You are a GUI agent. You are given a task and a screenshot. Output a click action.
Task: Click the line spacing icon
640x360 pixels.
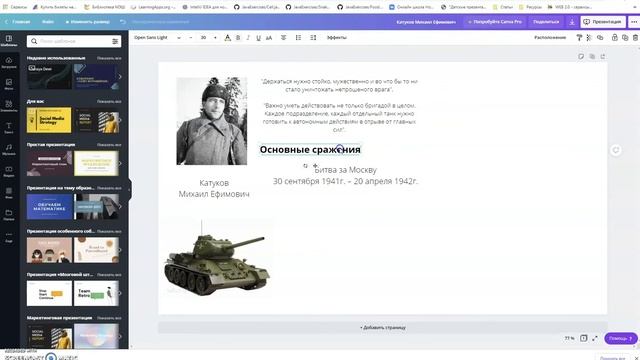pyautogui.click(x=313, y=38)
